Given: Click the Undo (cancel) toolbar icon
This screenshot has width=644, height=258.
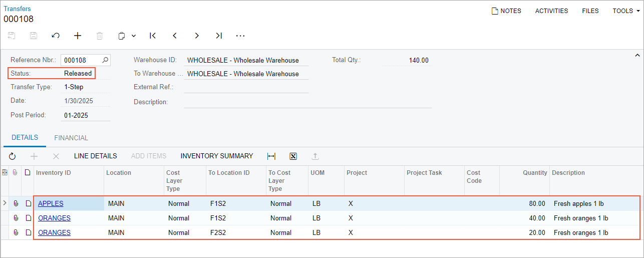Looking at the screenshot, I should click(56, 36).
